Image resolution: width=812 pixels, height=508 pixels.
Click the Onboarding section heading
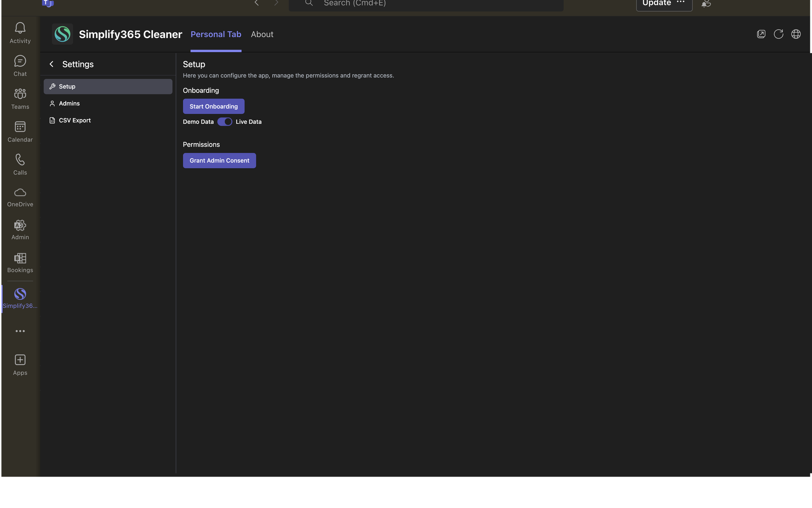click(201, 90)
